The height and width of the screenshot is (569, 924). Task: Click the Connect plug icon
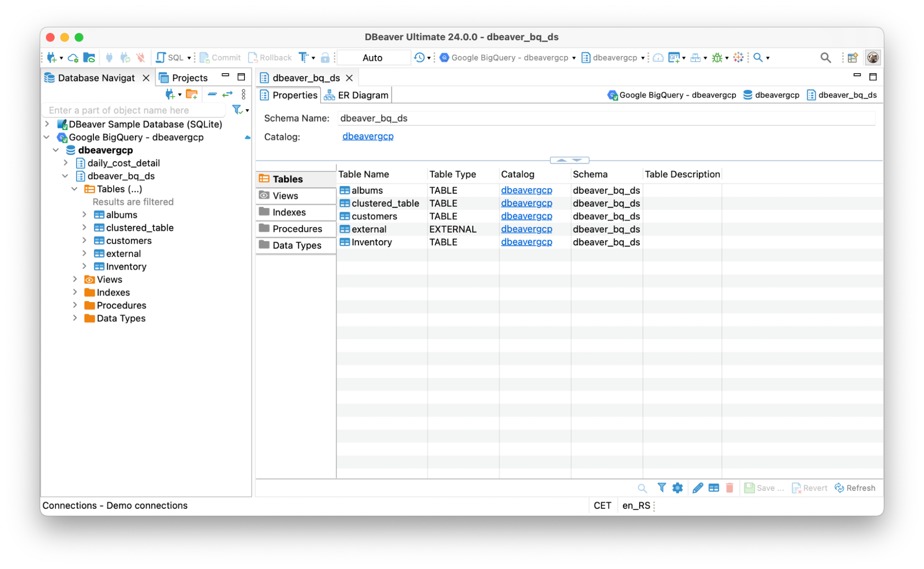pos(109,57)
